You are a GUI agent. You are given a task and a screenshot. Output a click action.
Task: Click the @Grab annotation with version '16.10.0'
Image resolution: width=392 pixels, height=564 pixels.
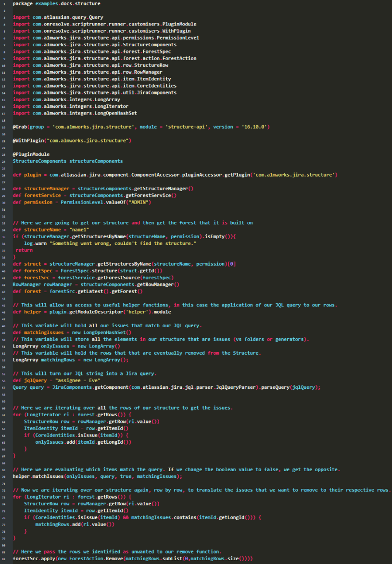(141, 127)
